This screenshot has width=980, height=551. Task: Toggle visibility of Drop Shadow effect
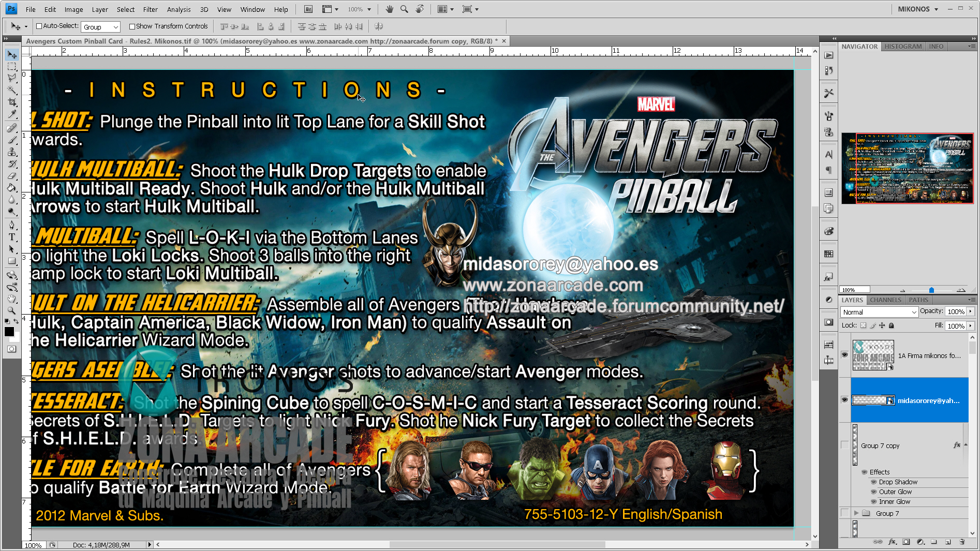coord(874,482)
